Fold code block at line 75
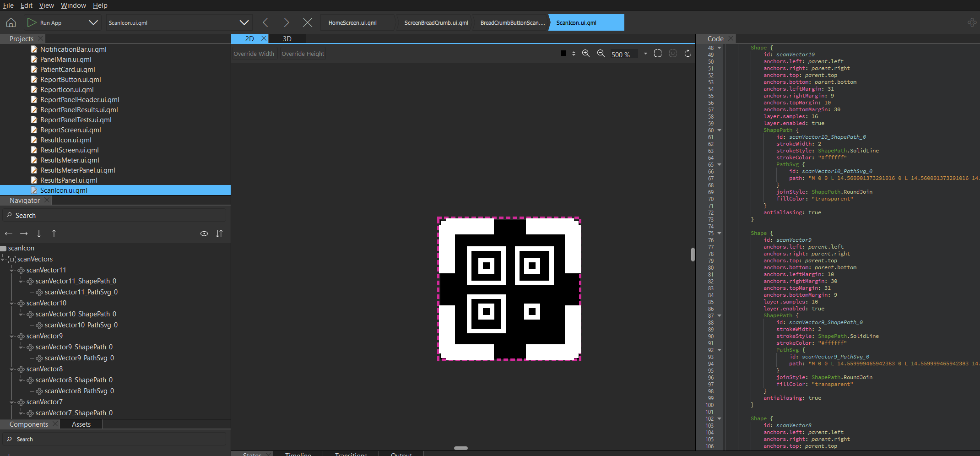Image resolution: width=980 pixels, height=456 pixels. 719,233
